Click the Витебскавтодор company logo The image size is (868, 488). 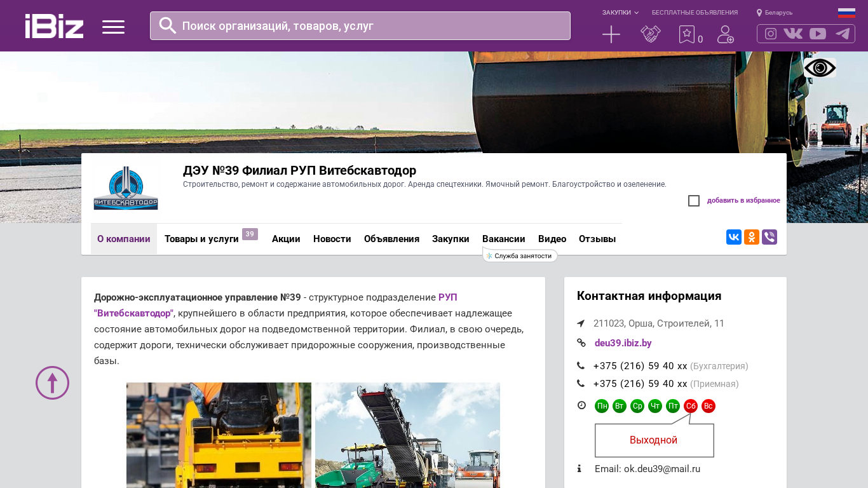pos(126,188)
